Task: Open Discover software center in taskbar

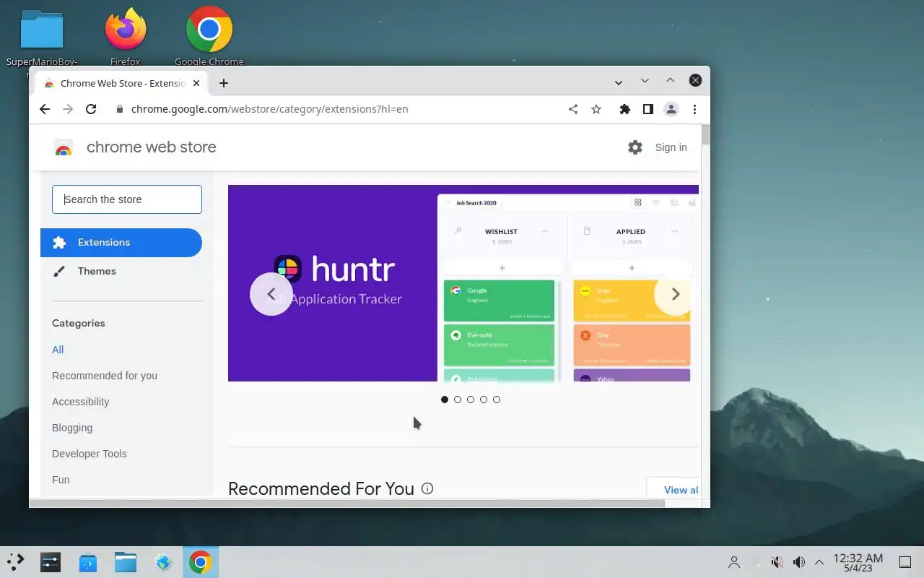Action: [x=88, y=562]
